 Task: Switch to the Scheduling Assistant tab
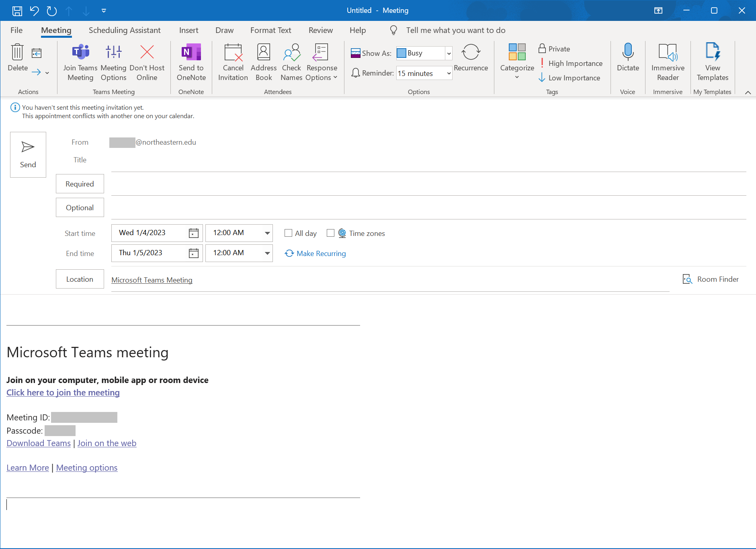coord(125,30)
